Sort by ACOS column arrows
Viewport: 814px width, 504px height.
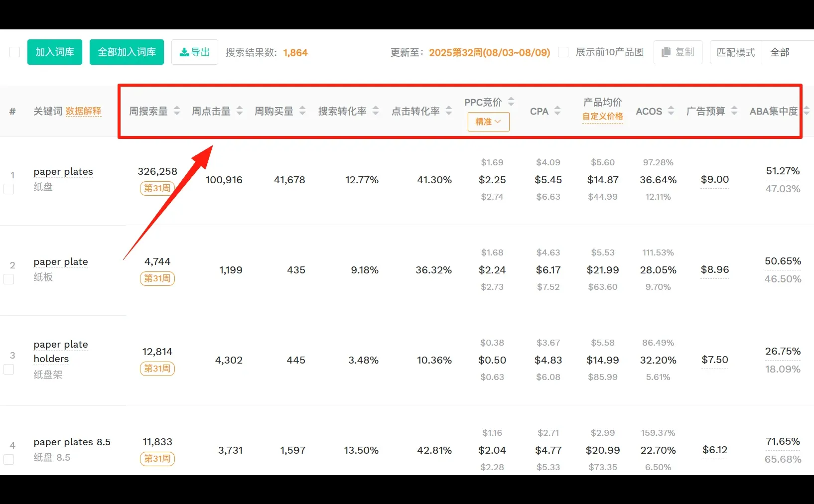(x=671, y=111)
